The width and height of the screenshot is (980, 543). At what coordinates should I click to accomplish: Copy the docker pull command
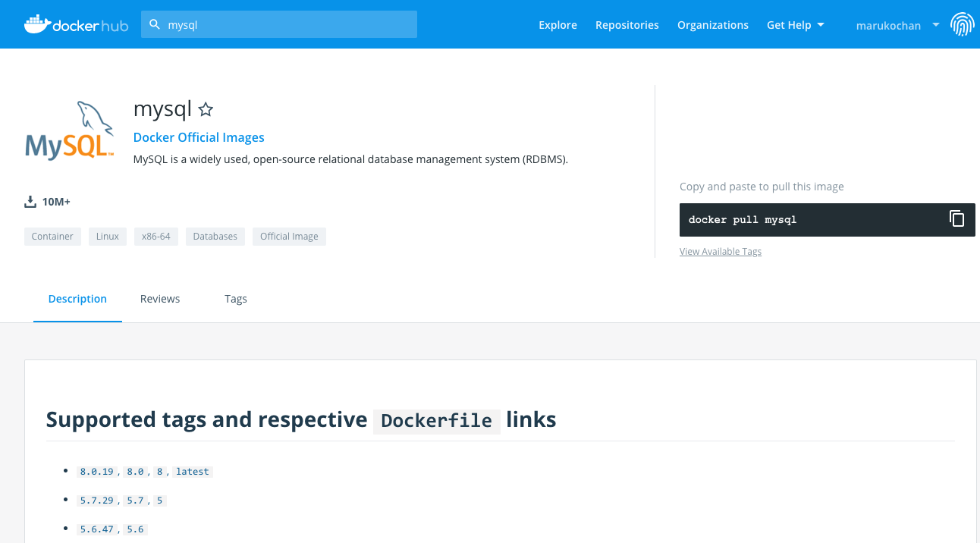click(956, 219)
